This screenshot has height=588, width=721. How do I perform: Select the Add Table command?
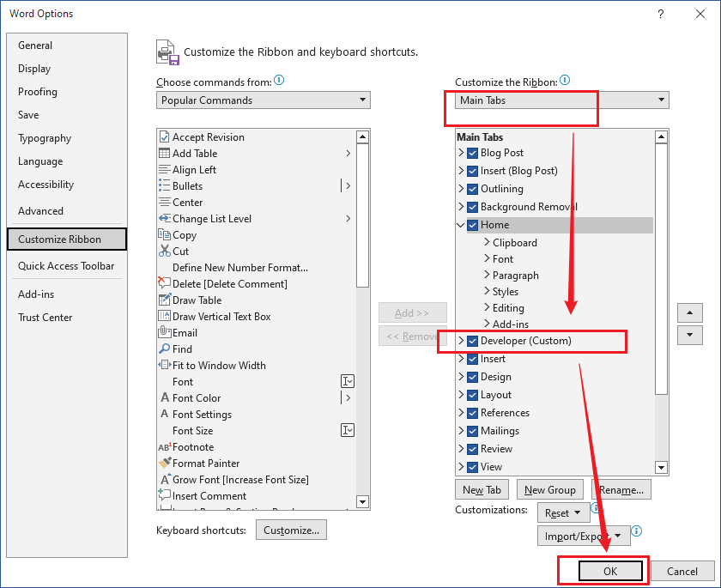[x=256, y=154]
